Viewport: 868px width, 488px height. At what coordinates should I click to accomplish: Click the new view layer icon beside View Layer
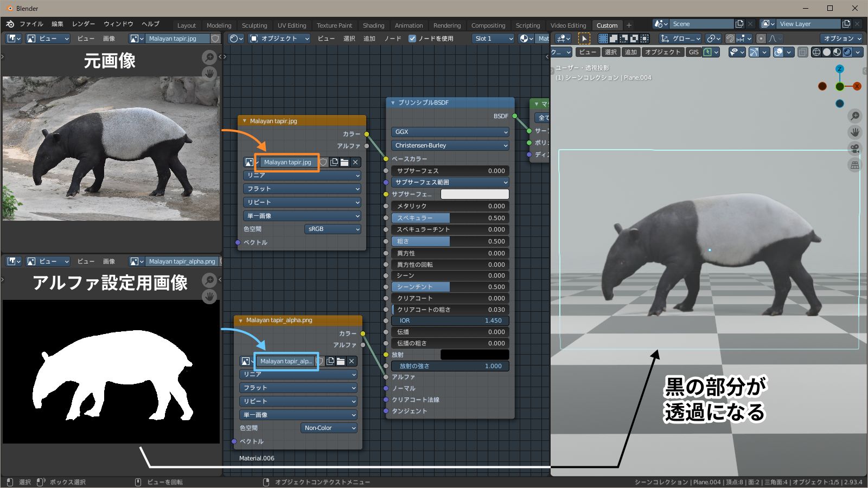[846, 24]
